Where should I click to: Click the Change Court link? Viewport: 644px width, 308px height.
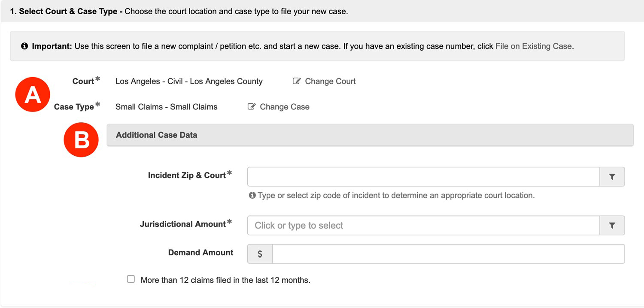coord(330,81)
